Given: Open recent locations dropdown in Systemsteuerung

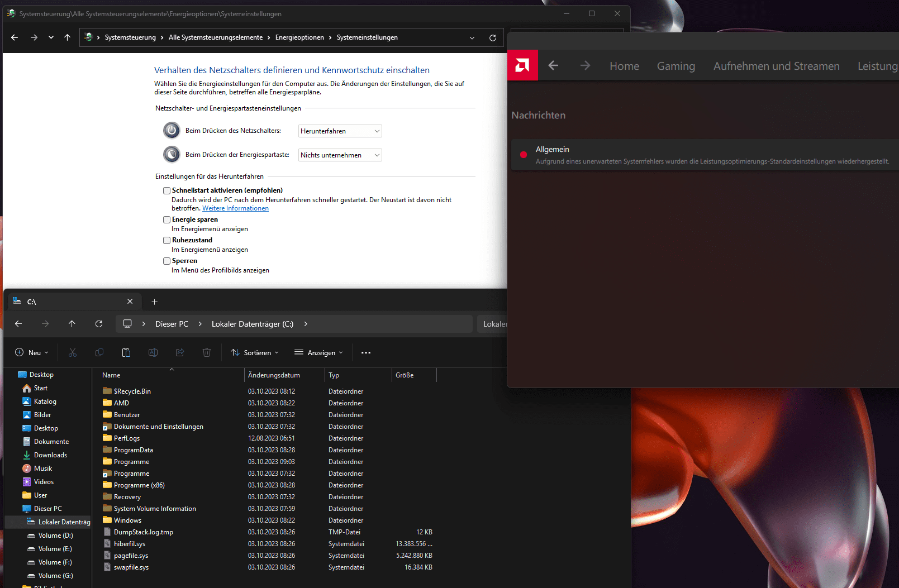Looking at the screenshot, I should click(x=51, y=37).
